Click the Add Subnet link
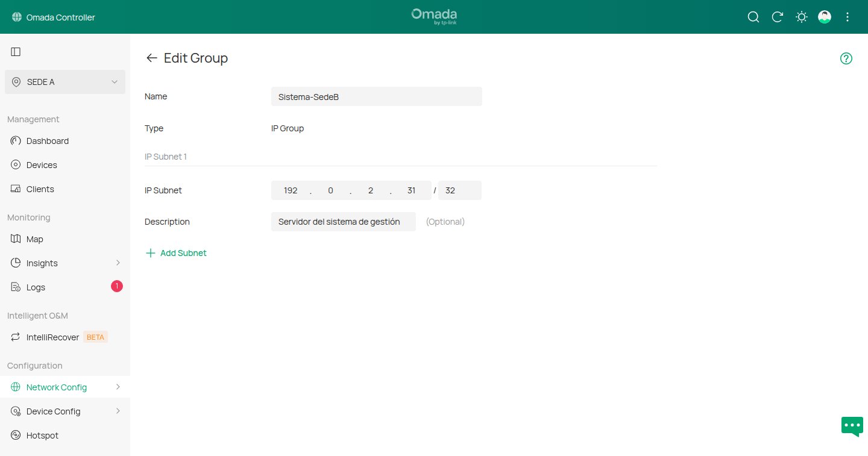Viewport: 868px width, 456px height. pos(176,253)
